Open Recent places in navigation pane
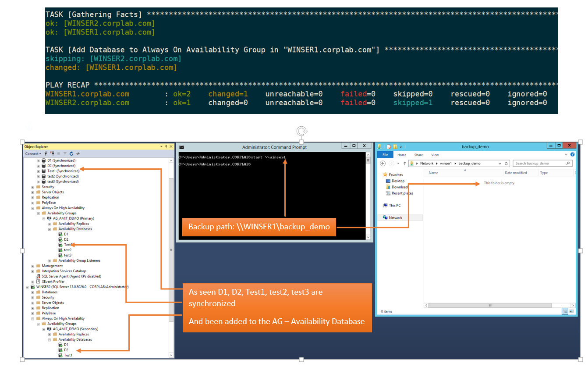This screenshot has height=367, width=588. [402, 193]
